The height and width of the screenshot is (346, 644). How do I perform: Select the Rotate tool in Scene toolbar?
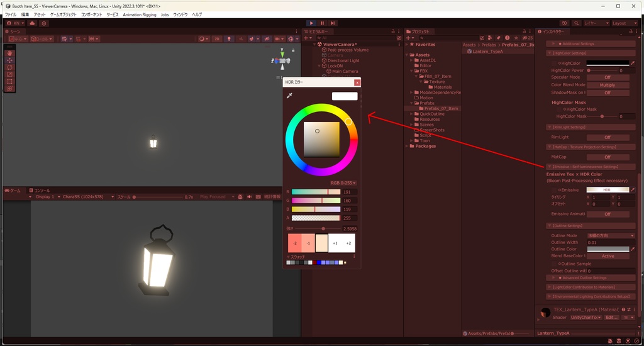pos(10,67)
